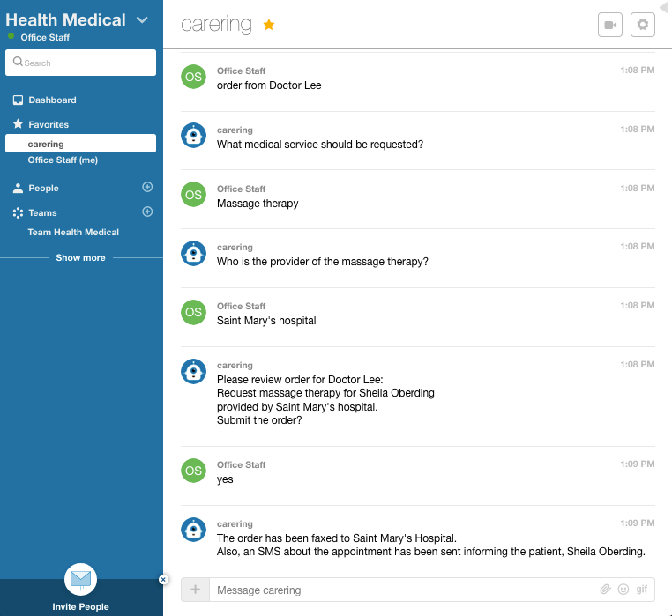
Task: Open the Dashboard
Action: tap(52, 100)
